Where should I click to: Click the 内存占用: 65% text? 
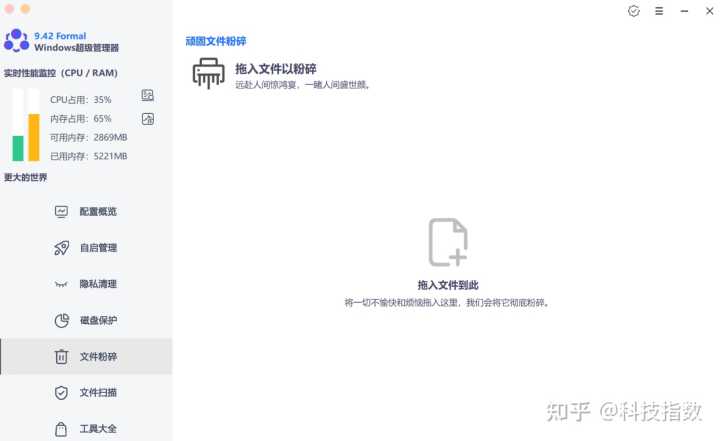click(81, 119)
